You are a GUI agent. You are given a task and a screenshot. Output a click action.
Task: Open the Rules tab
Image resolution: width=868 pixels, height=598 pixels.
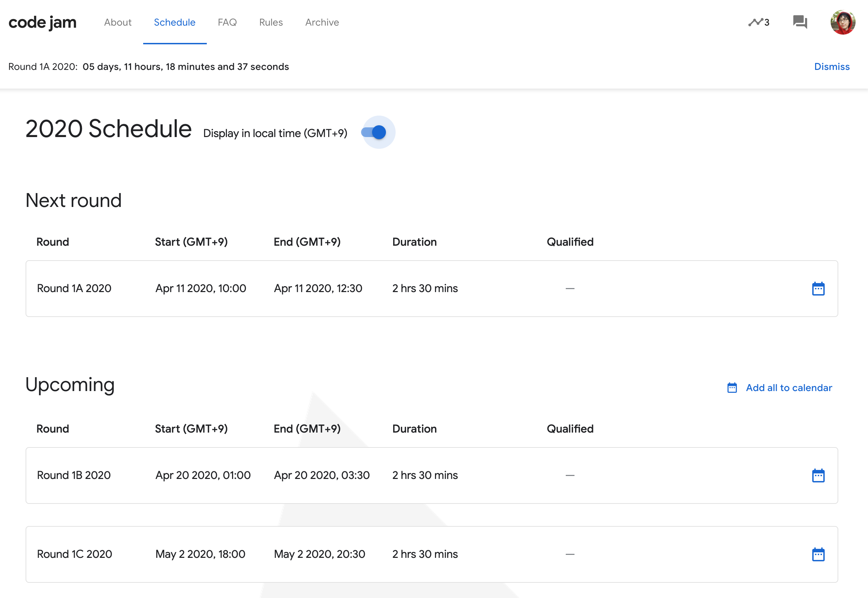click(271, 22)
